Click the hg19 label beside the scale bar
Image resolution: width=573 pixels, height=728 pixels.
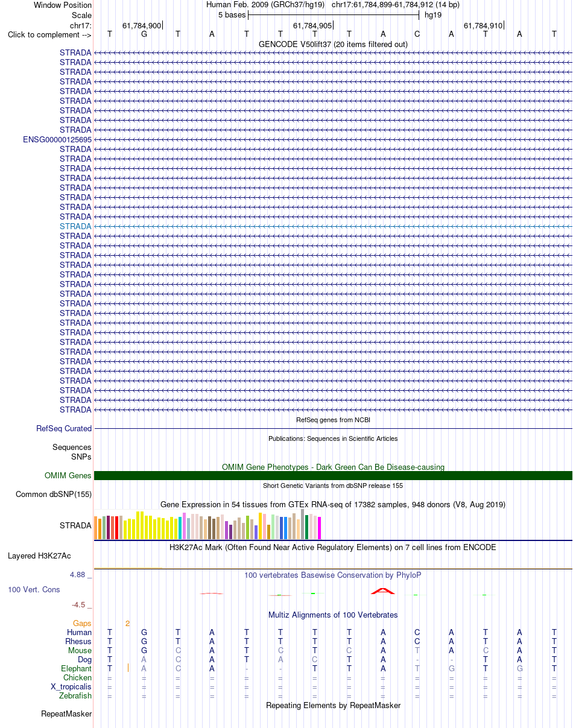(x=433, y=14)
